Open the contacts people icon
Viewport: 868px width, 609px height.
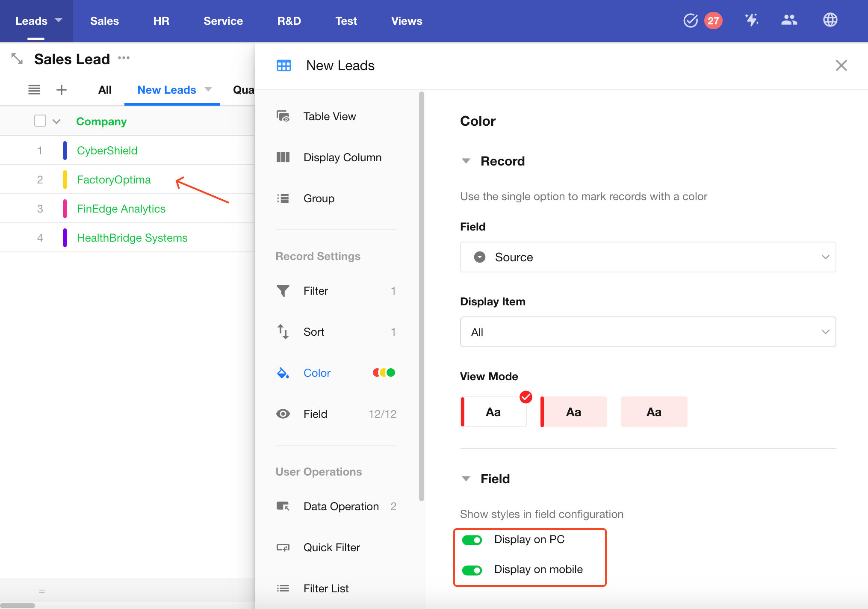(789, 20)
